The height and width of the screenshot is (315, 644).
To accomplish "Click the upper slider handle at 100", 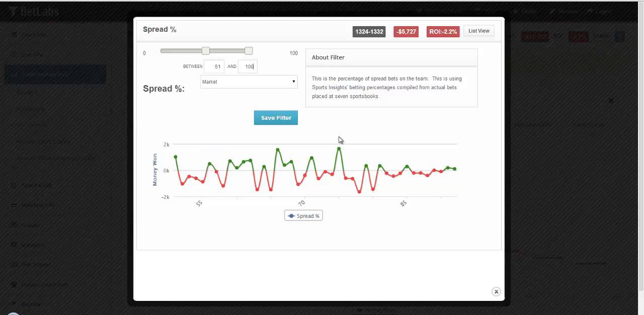I will (x=249, y=51).
